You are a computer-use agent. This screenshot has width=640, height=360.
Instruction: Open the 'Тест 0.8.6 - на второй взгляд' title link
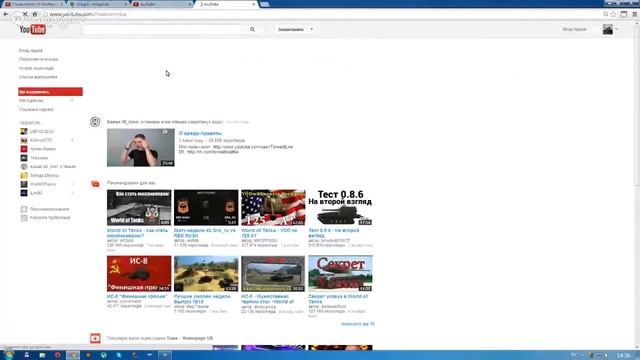point(334,233)
